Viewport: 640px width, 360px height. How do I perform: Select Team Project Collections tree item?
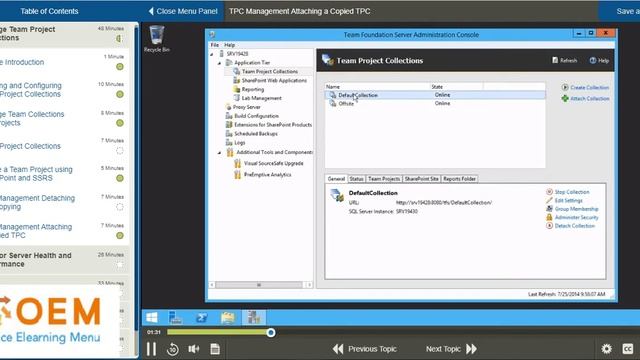click(269, 71)
